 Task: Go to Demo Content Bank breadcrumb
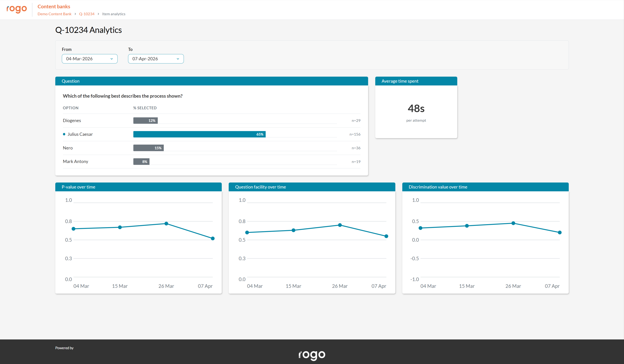(54, 14)
